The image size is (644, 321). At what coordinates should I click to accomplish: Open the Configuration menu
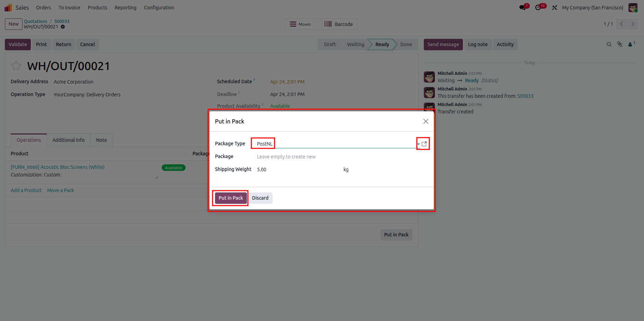pos(159,8)
